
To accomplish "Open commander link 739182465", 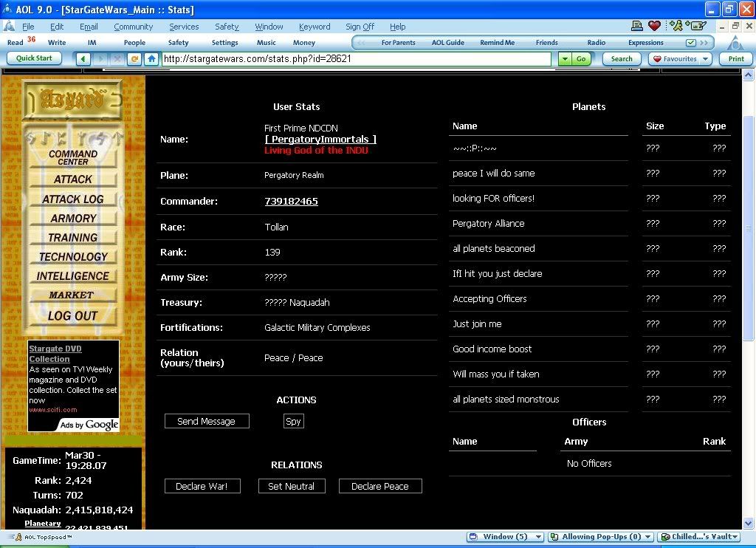I will [x=291, y=201].
